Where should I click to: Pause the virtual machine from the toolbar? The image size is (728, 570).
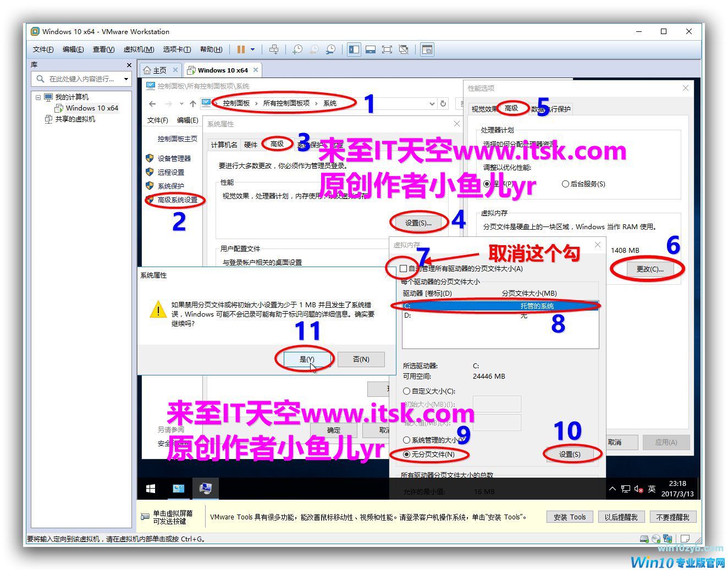[241, 49]
